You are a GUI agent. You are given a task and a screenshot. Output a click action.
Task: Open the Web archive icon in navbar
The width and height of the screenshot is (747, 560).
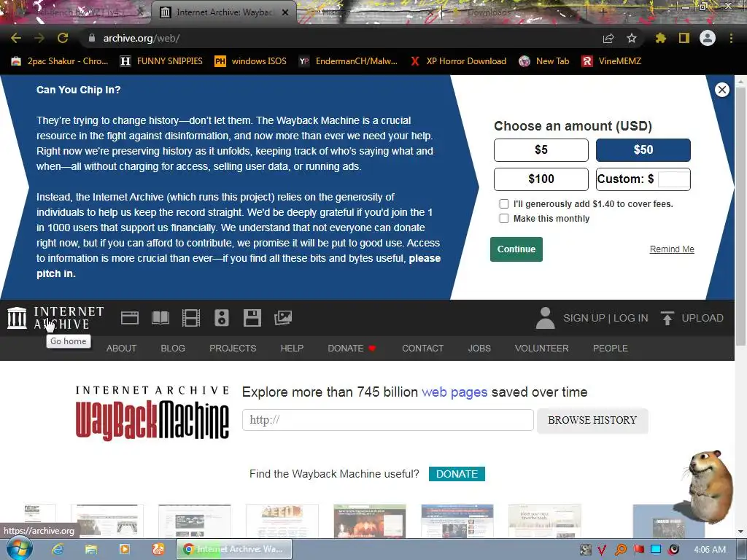[x=130, y=318]
